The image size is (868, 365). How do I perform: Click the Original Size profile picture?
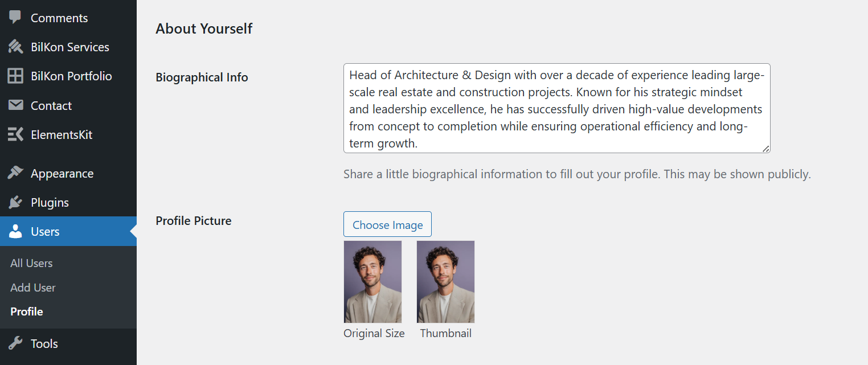(x=372, y=282)
